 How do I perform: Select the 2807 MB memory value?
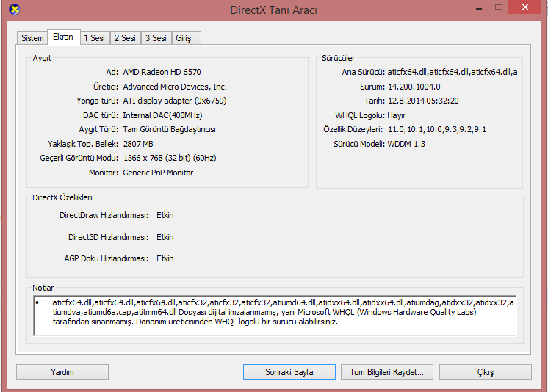[x=138, y=144]
